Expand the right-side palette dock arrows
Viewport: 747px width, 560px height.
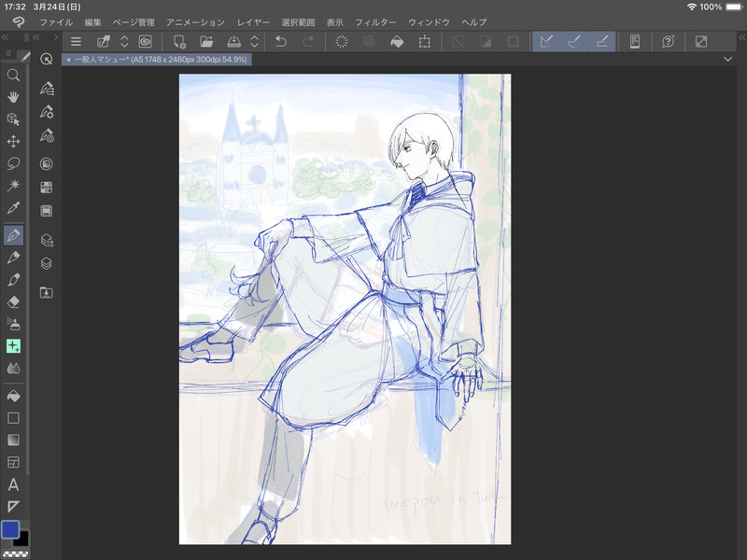pos(742,37)
